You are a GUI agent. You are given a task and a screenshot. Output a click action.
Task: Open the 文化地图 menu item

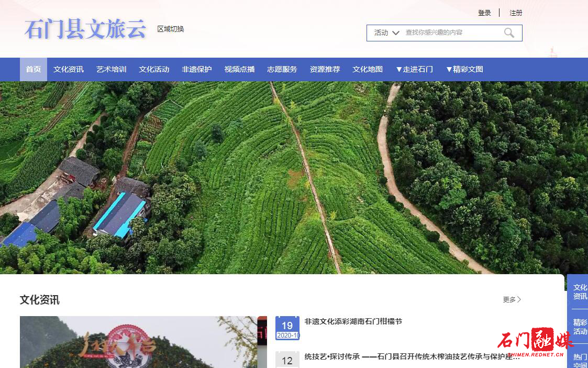pyautogui.click(x=368, y=70)
